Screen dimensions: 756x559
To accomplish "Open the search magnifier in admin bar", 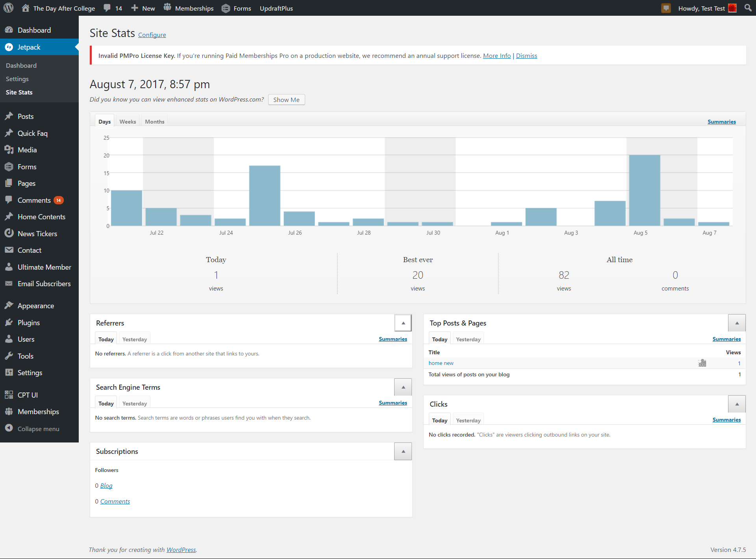I will coord(748,8).
